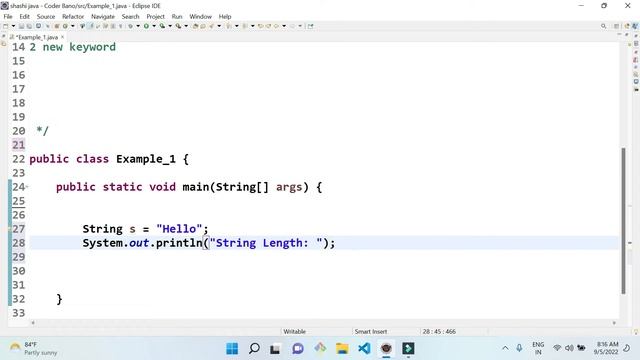
Task: Open Visual Studio Code from the taskbar
Action: coord(364,349)
